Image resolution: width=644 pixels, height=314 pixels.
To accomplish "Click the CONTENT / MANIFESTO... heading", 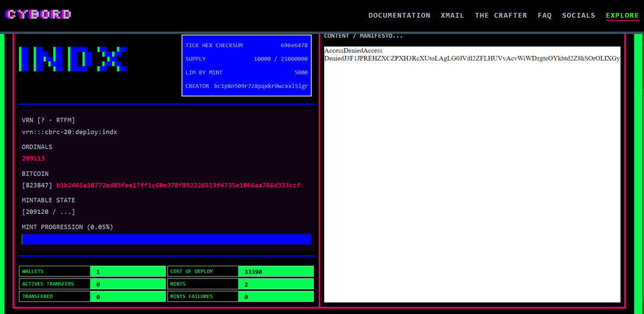I will 363,36.
